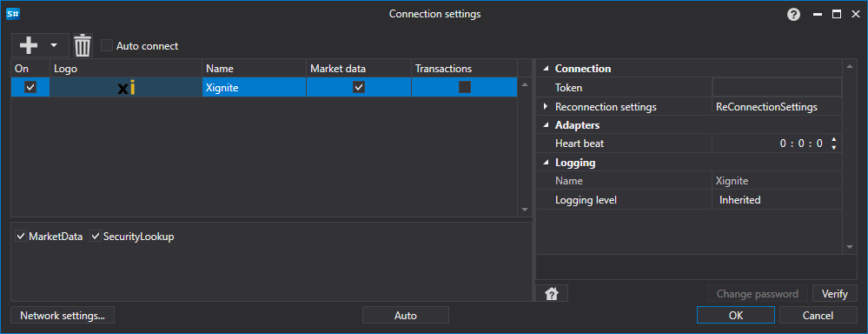868x334 pixels.
Task: Click the S# application icon
Action: 13,15
